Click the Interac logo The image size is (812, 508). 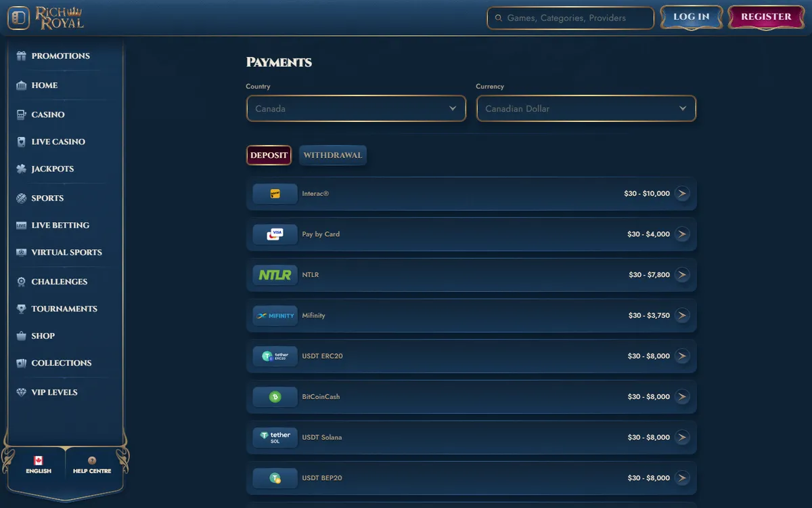pyautogui.click(x=275, y=194)
